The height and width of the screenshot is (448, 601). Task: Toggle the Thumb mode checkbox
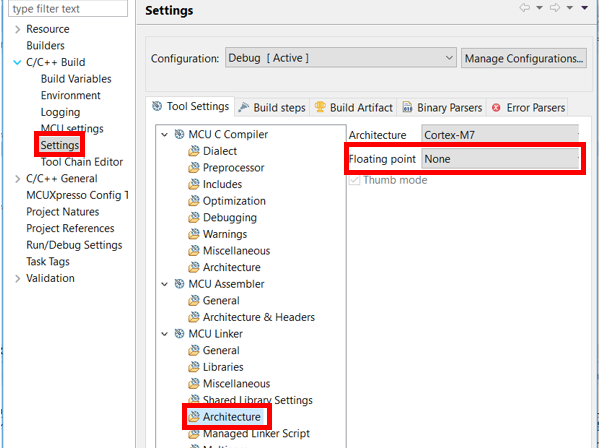tap(355, 180)
